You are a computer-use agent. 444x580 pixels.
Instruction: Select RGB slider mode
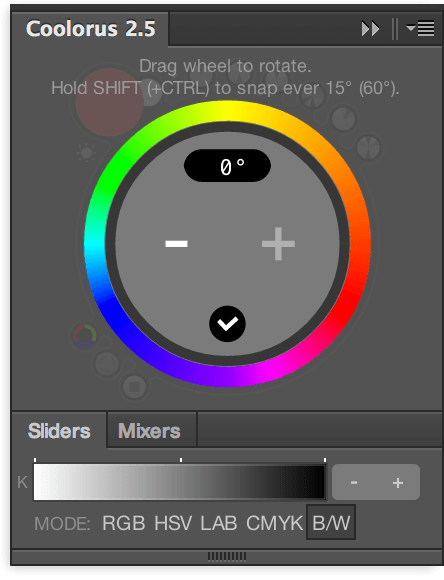point(124,523)
